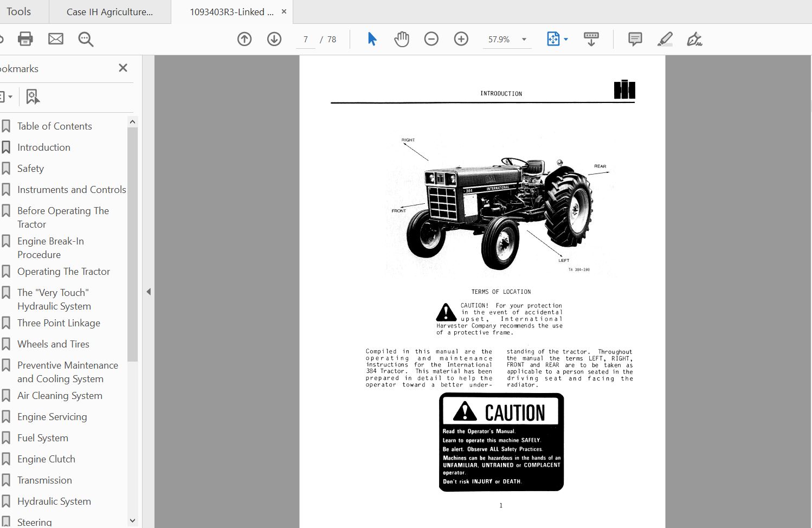The image size is (812, 528).
Task: Go to next page with down arrow
Action: click(x=274, y=39)
